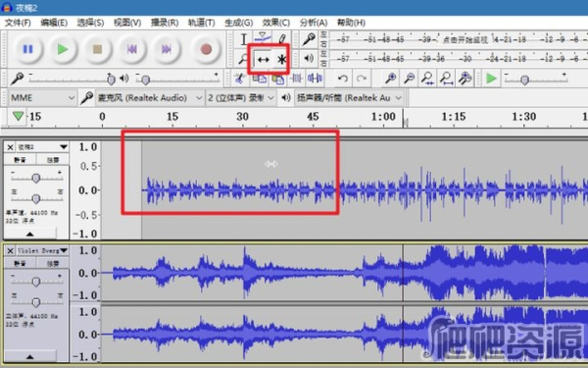Select the magnifier Zoom tool
This screenshot has height=368, width=588.
(x=244, y=59)
